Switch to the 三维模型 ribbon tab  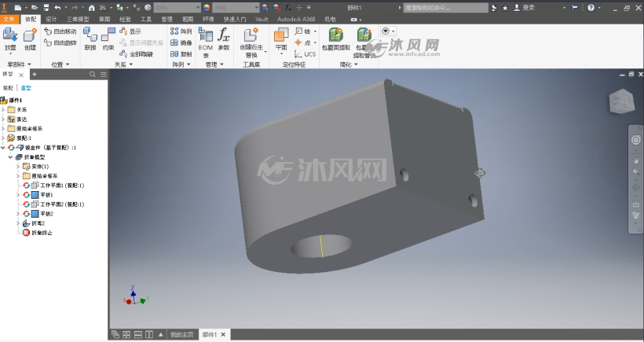point(78,19)
